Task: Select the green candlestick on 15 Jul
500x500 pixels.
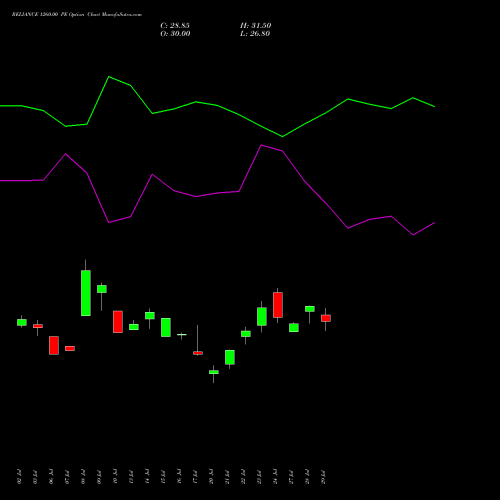Action: pyautogui.click(x=166, y=327)
